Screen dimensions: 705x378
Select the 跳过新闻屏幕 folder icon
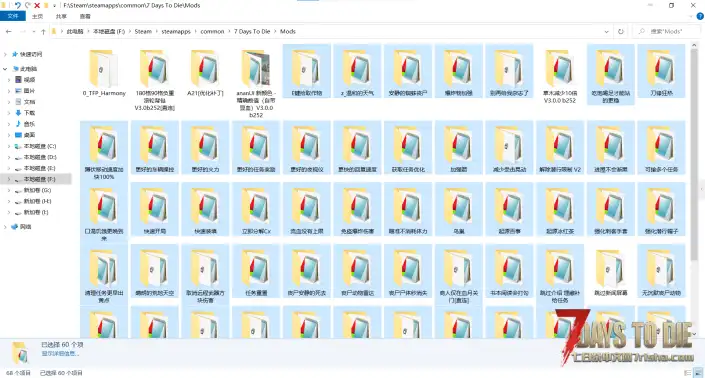tap(611, 268)
